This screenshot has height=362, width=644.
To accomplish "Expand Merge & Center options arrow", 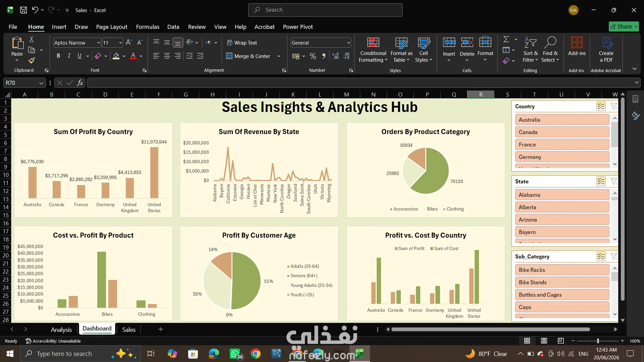I will [279, 56].
